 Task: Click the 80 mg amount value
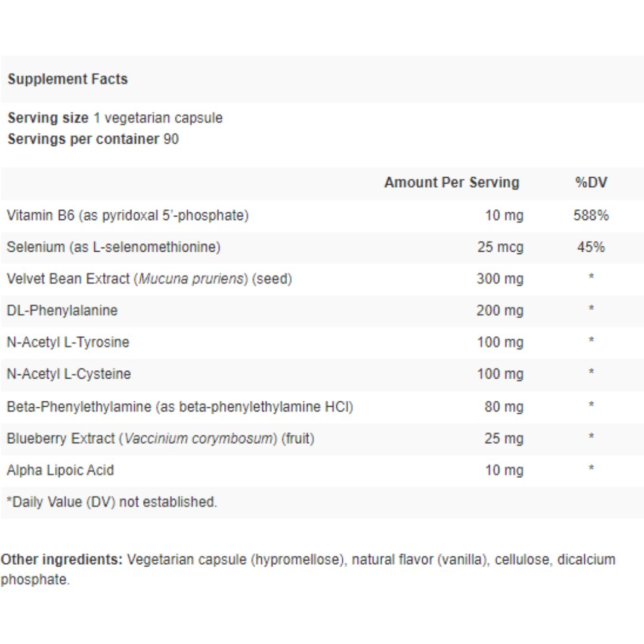point(503,407)
